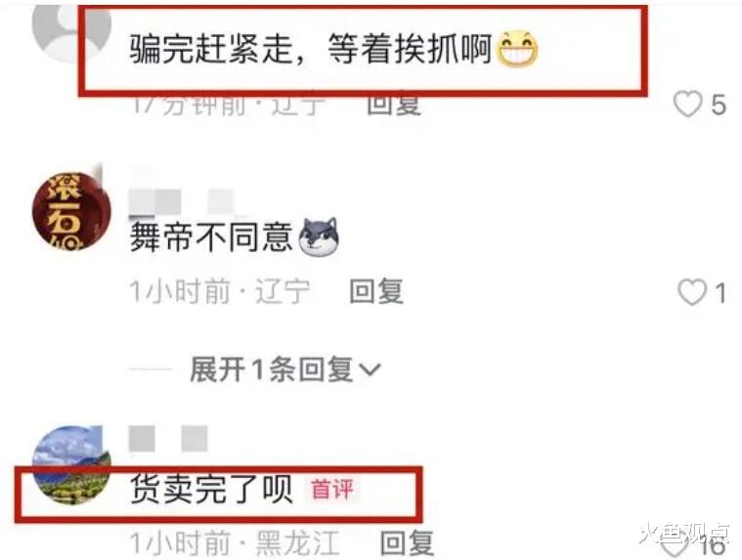Like the comment with 5 likes
The image size is (742, 560).
[687, 104]
